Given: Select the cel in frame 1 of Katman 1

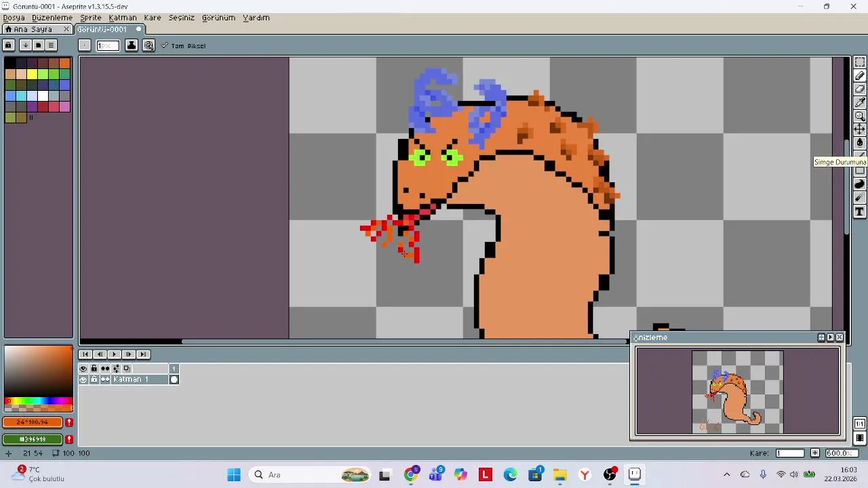Looking at the screenshot, I should (174, 380).
